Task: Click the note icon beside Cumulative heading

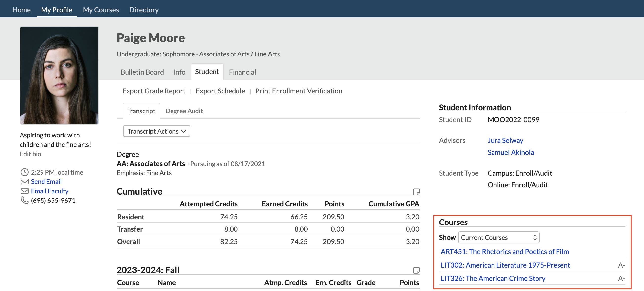Action: coord(416,192)
